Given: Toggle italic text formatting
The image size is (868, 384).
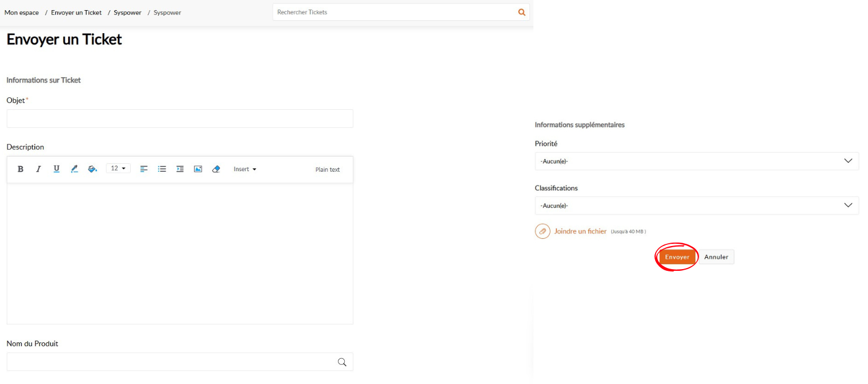Looking at the screenshot, I should [38, 169].
